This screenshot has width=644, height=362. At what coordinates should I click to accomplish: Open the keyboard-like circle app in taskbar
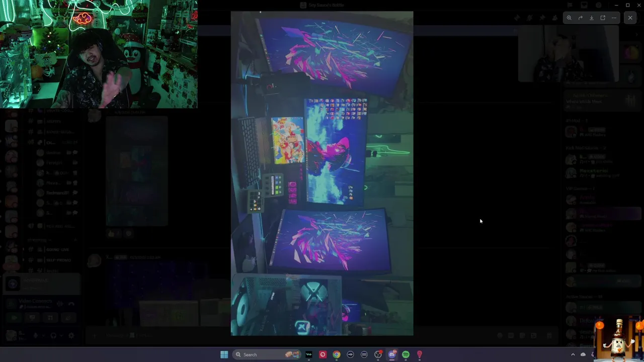364,354
